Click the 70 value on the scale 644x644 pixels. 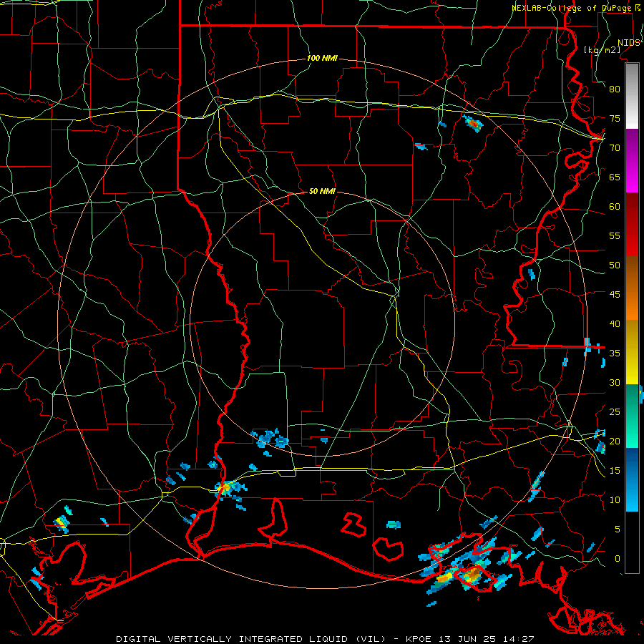pyautogui.click(x=615, y=148)
